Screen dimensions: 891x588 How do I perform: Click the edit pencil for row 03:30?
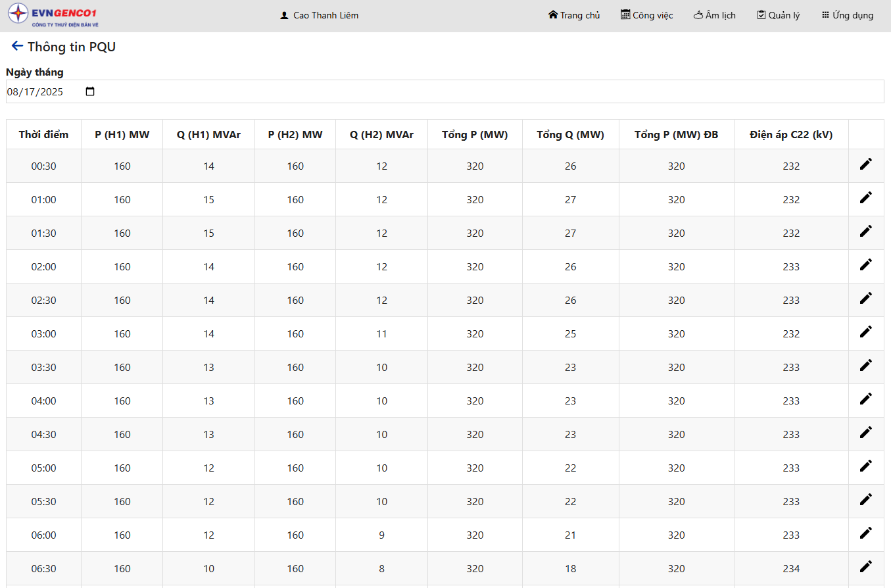point(866,366)
